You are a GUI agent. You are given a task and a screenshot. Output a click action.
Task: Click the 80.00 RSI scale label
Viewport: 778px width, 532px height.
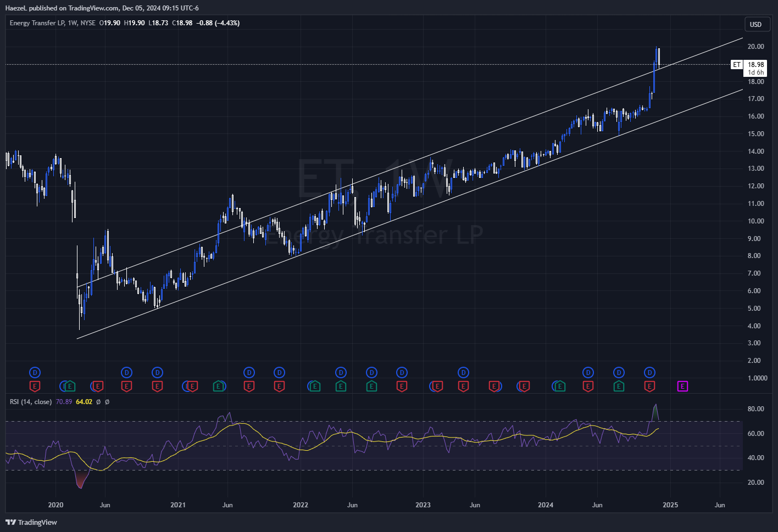755,409
